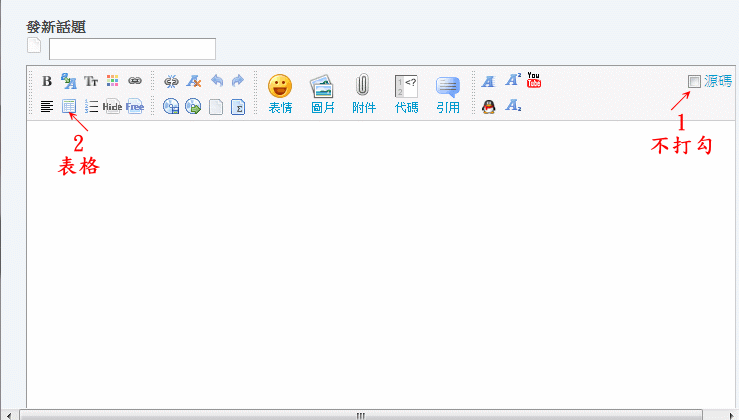This screenshot has height=420, width=739.
Task: Insert audio media disc icon
Action: click(171, 107)
